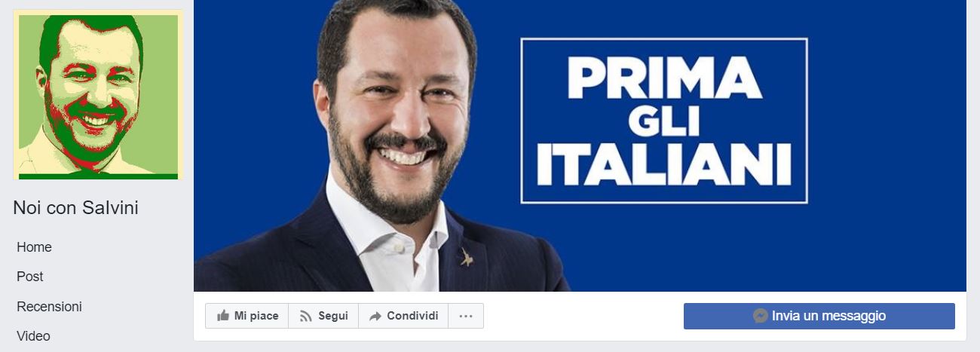Follow the page using the Segui button
The image size is (980, 352).
coord(323,316)
